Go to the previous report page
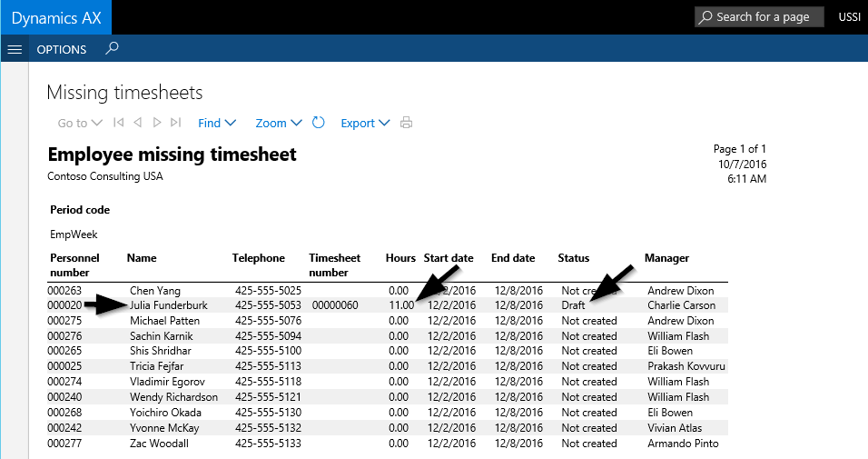Image resolution: width=868 pixels, height=459 pixels. tap(137, 123)
